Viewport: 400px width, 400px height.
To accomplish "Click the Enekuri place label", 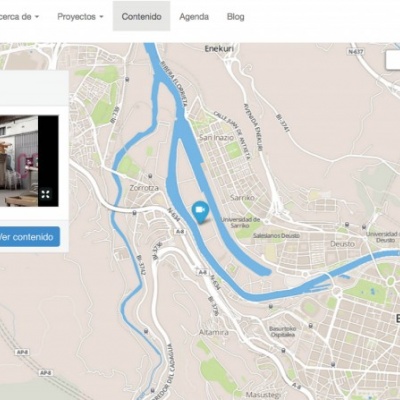I will pos(219,49).
